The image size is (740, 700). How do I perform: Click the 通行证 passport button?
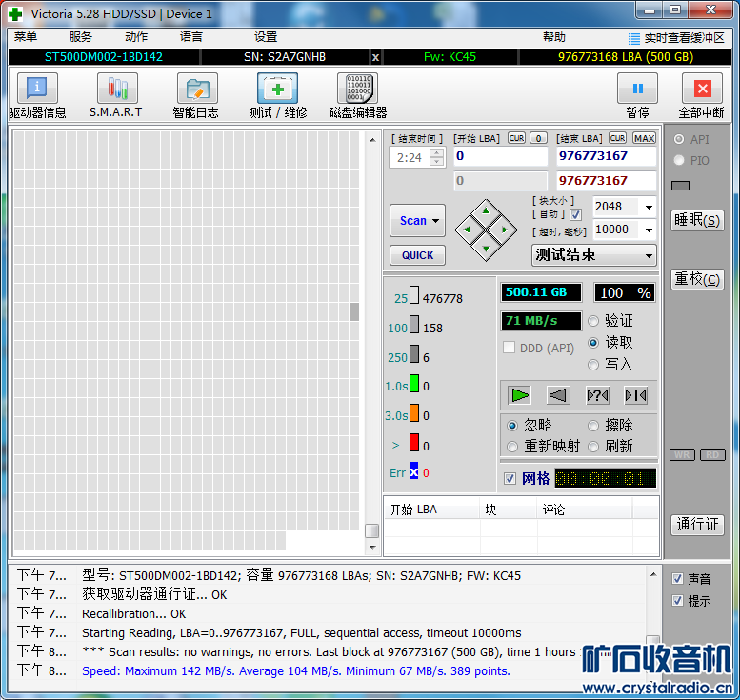click(697, 525)
